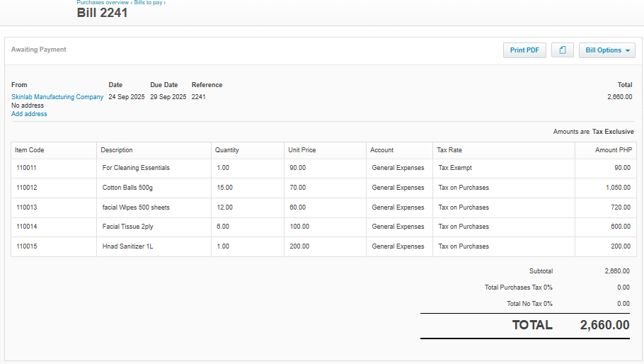
Task: Click the Tax Exempt rate cell
Action: tap(455, 168)
